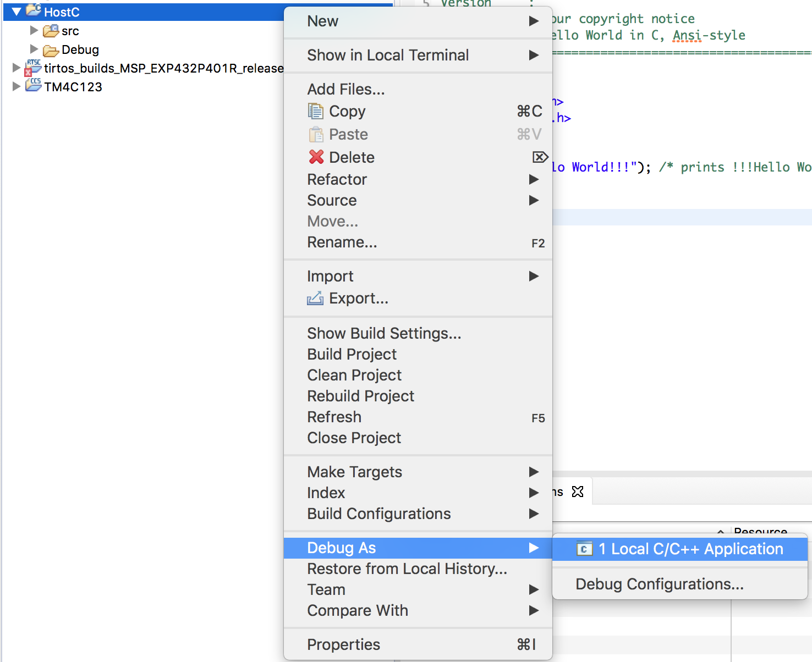
Task: Open the Team submenu
Action: [418, 589]
